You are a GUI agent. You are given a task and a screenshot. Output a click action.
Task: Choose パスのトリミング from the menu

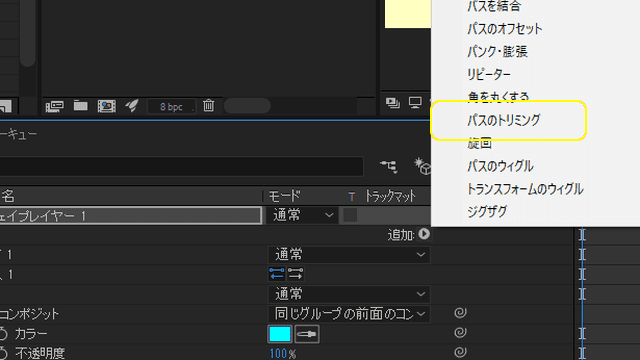(504, 120)
